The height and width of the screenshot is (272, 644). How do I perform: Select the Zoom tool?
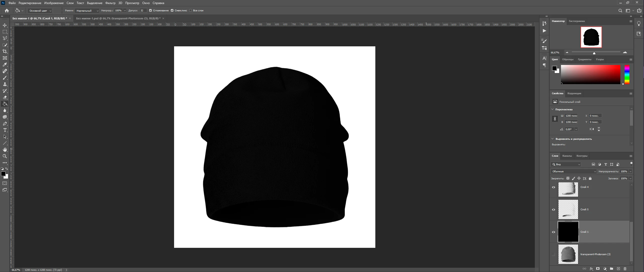5,156
